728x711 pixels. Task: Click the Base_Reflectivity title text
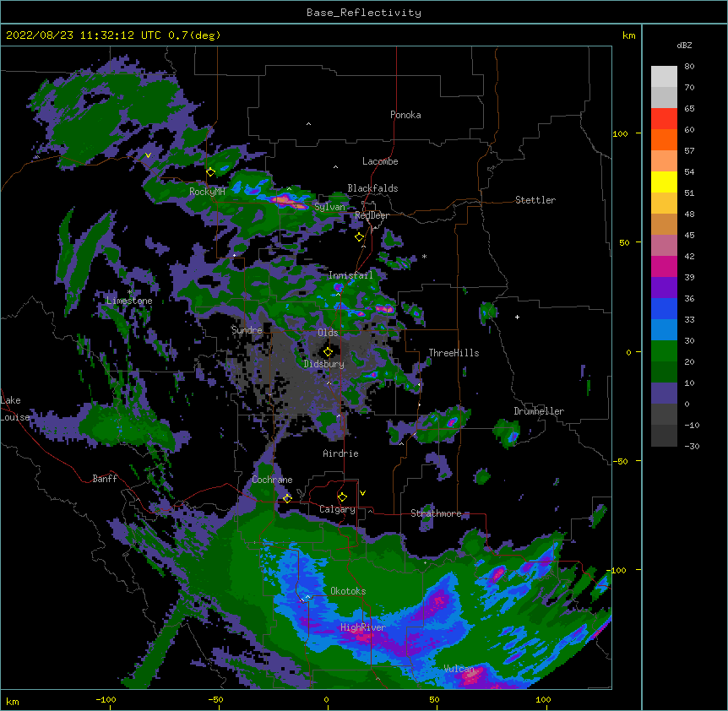[364, 13]
